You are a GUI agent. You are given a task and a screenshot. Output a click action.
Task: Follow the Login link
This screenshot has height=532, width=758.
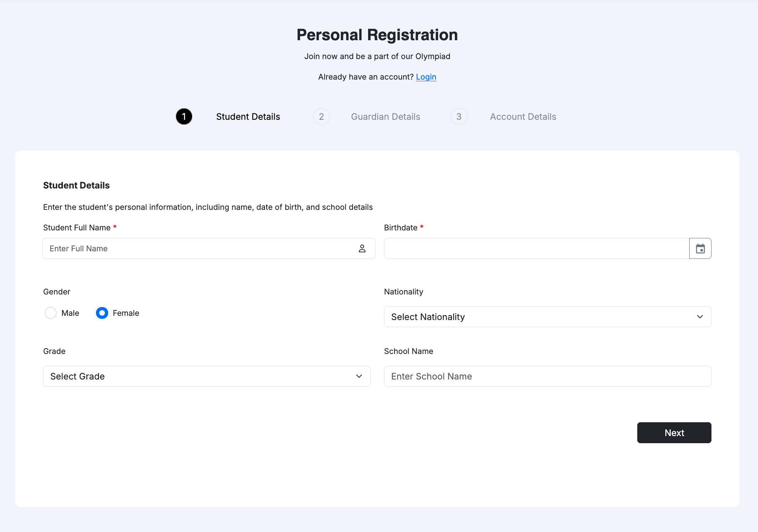pos(426,77)
